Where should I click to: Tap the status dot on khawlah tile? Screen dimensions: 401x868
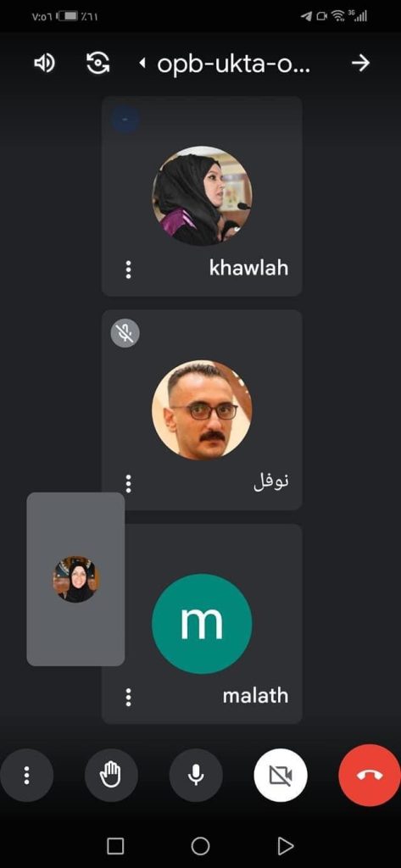125,119
